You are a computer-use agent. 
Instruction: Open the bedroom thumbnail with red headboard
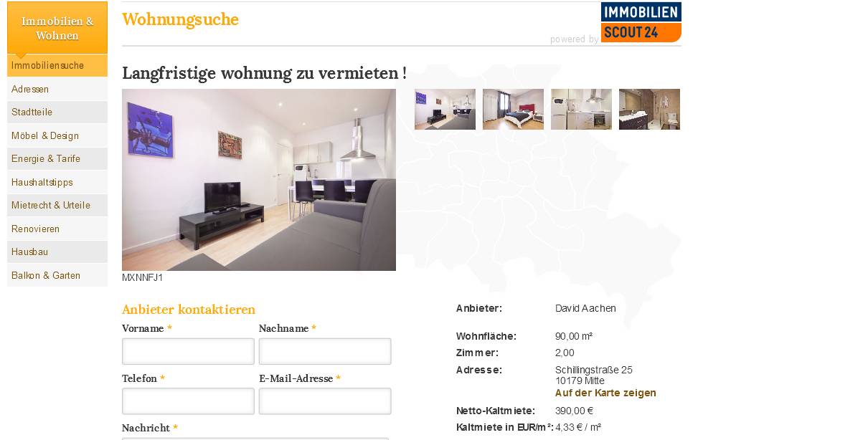pyautogui.click(x=513, y=109)
